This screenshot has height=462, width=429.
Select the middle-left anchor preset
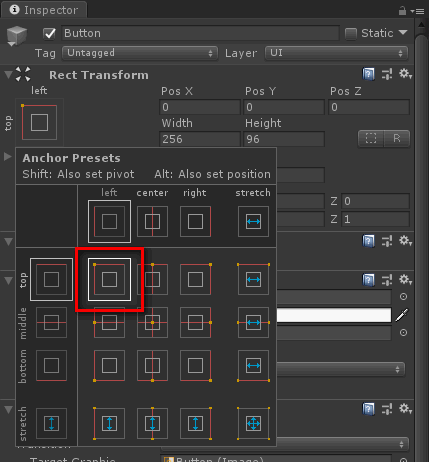click(109, 322)
